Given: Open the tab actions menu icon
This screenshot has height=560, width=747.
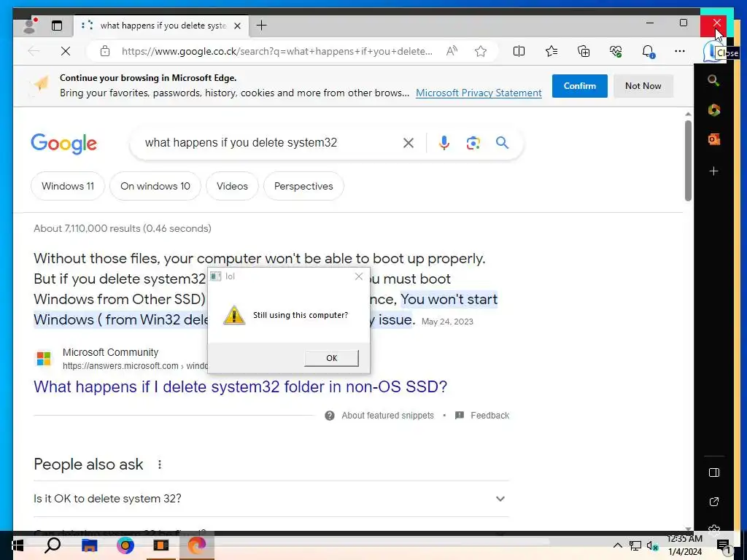Looking at the screenshot, I should (57, 26).
